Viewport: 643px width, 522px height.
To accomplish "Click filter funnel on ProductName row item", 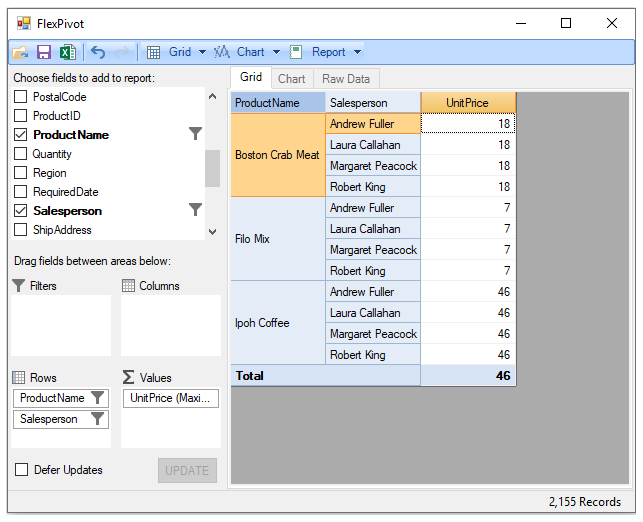I will pos(97,398).
